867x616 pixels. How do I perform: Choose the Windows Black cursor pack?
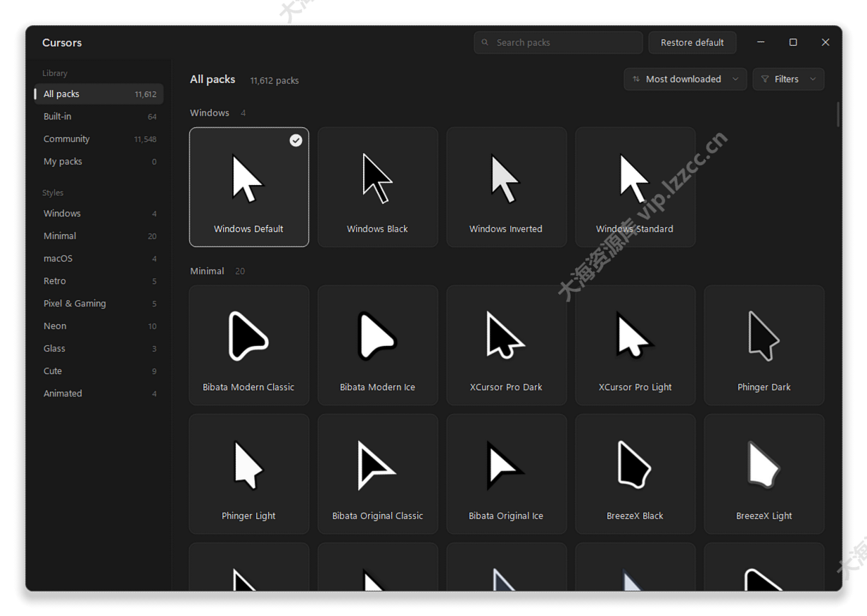378,187
